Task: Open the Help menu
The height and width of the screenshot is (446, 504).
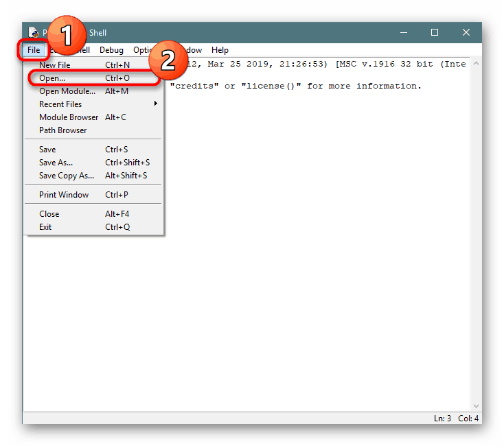Action: coord(220,50)
